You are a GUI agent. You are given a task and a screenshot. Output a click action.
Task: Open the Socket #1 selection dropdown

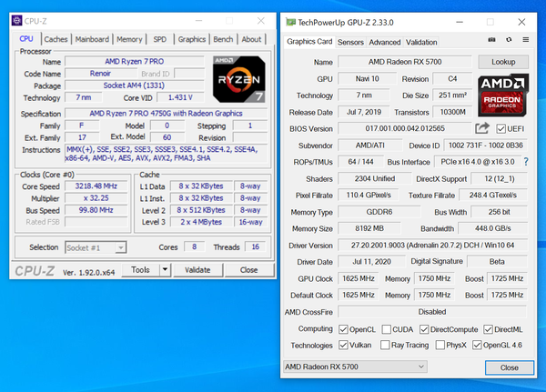pyautogui.click(x=96, y=247)
